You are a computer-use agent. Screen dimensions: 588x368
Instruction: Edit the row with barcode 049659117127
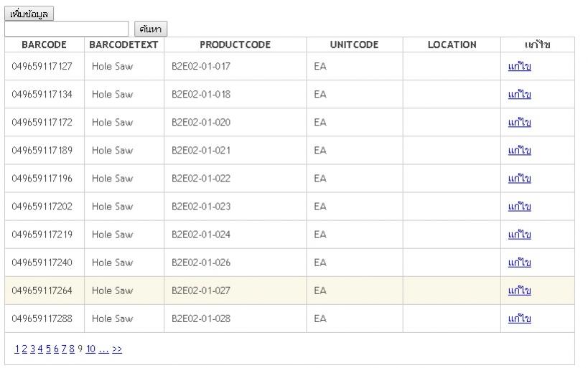pos(519,67)
